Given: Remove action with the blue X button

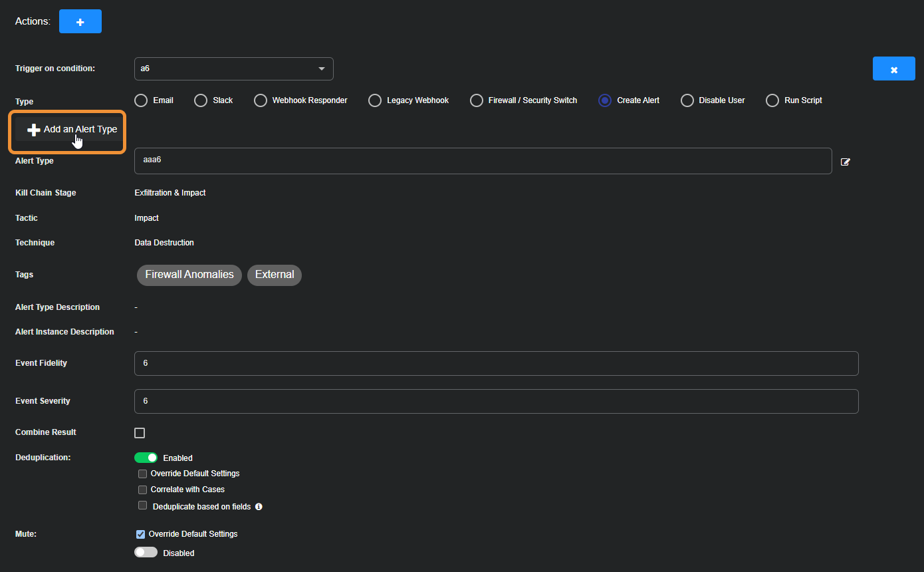Looking at the screenshot, I should point(893,69).
